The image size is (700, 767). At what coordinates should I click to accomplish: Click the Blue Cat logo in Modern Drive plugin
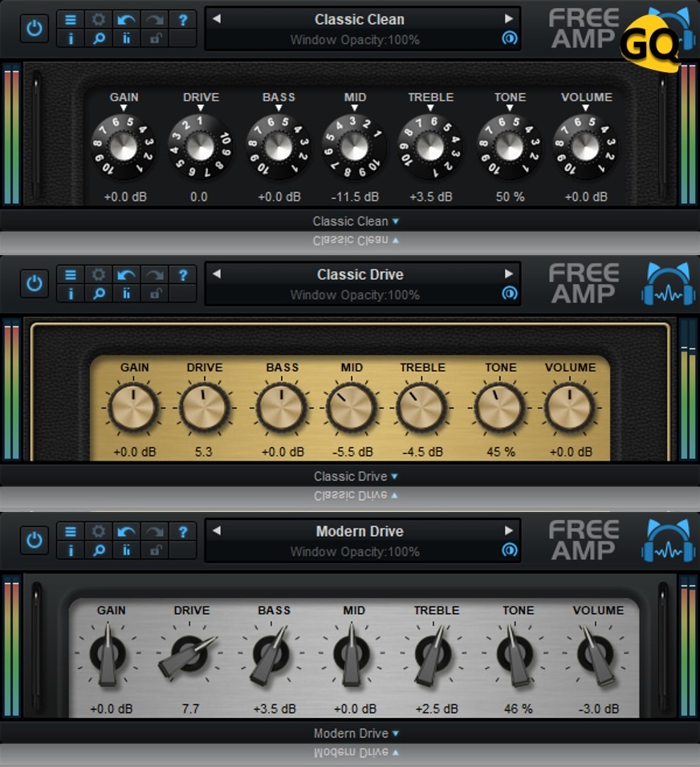pyautogui.click(x=669, y=542)
